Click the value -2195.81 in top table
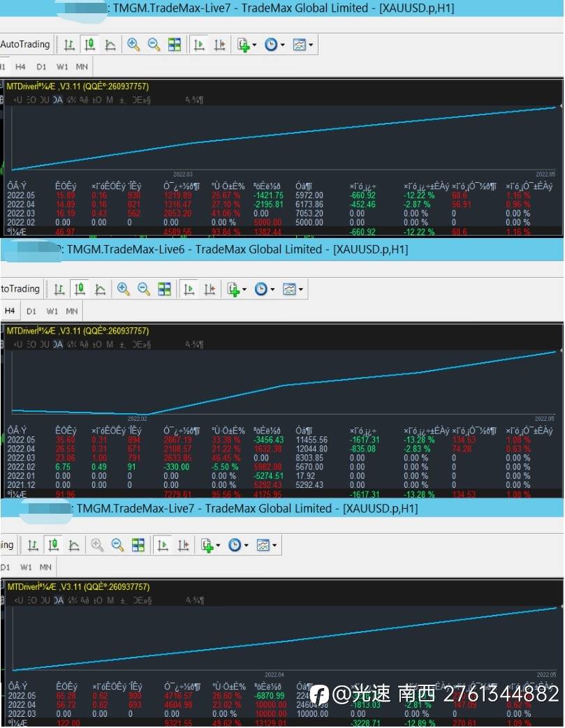 pos(268,205)
